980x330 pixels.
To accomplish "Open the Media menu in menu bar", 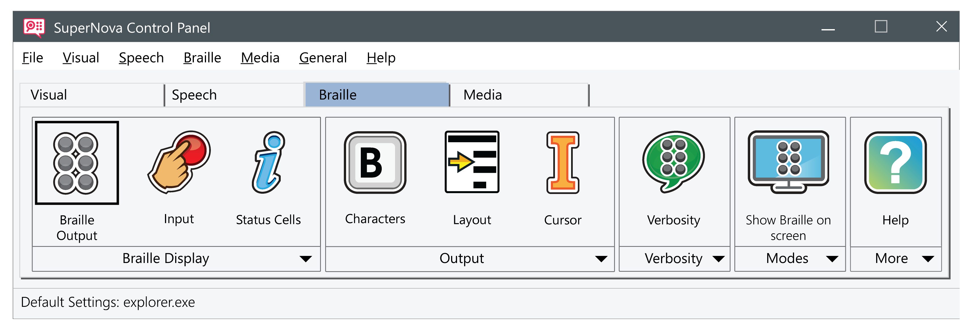I will tap(260, 58).
